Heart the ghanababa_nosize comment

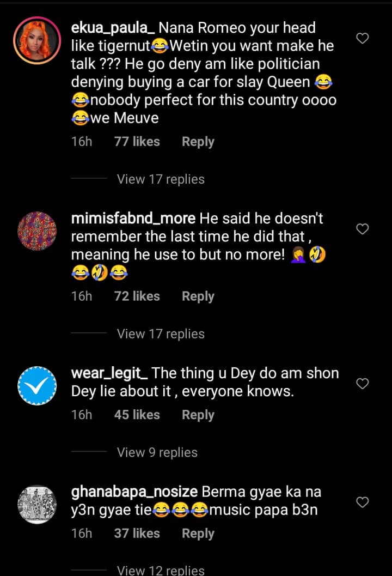tap(362, 502)
